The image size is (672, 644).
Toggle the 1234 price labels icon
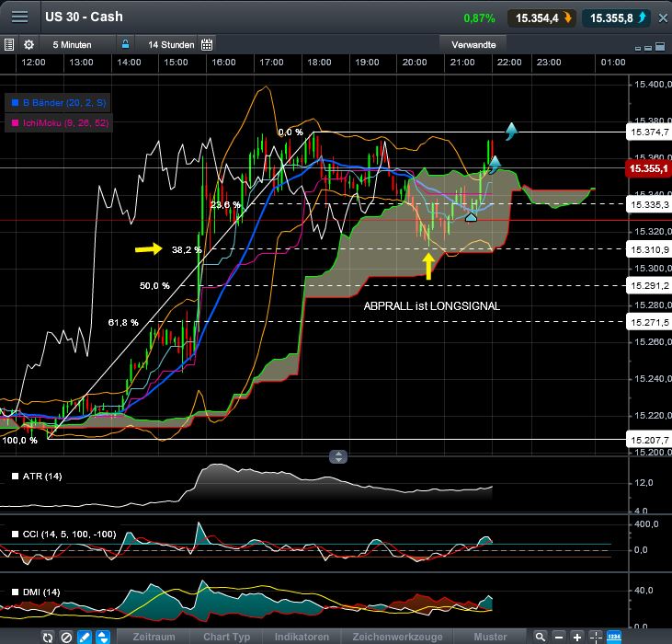coord(614,637)
